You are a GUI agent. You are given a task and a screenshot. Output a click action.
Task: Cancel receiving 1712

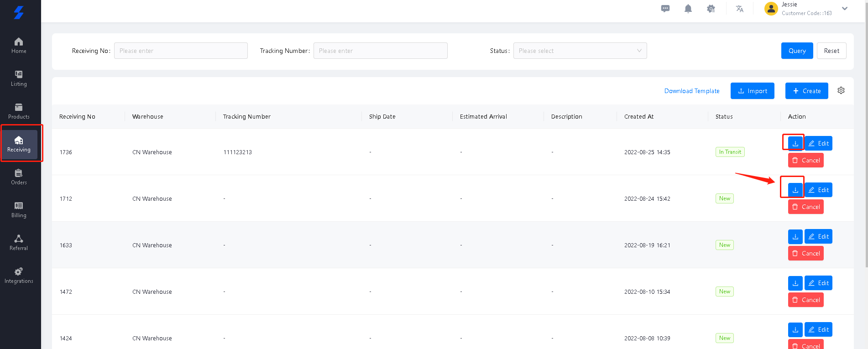[806, 207]
